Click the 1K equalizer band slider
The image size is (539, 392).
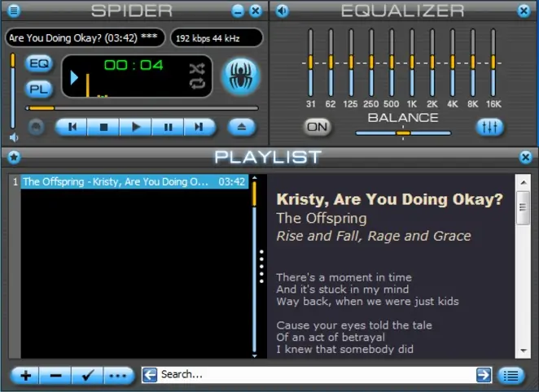tap(412, 63)
